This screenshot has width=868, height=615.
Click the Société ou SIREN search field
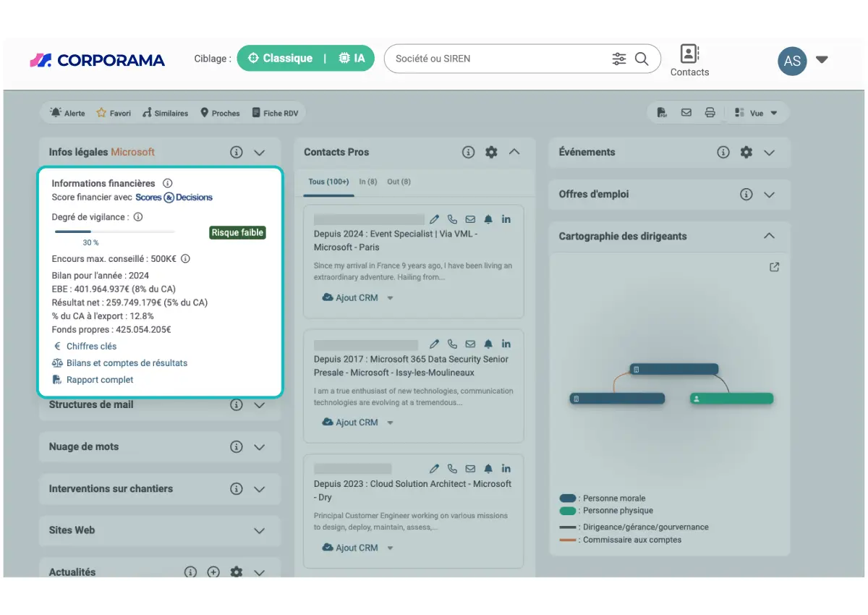[x=499, y=59]
